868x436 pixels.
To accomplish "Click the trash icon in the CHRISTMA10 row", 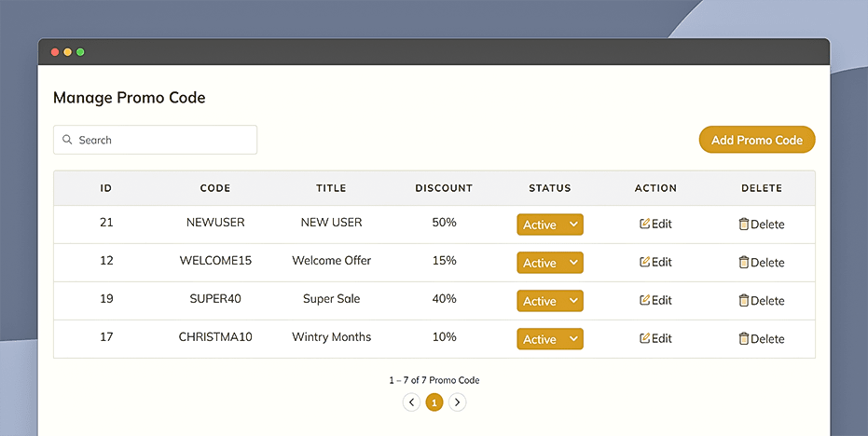I will click(x=744, y=338).
